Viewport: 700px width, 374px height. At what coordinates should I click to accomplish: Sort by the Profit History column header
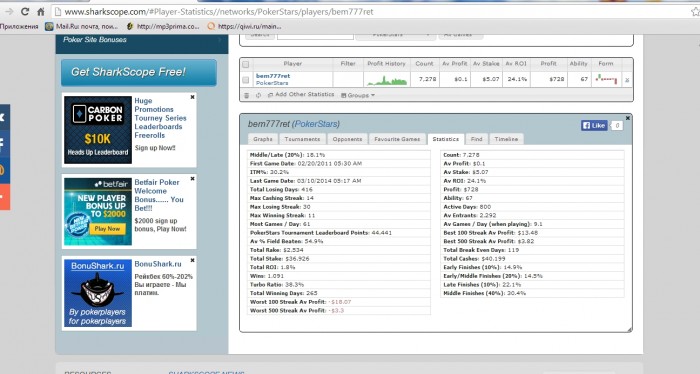coord(387,64)
